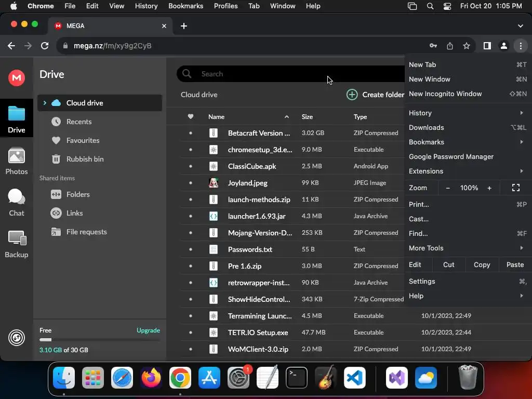Open Firefox from the Dock

click(151, 378)
